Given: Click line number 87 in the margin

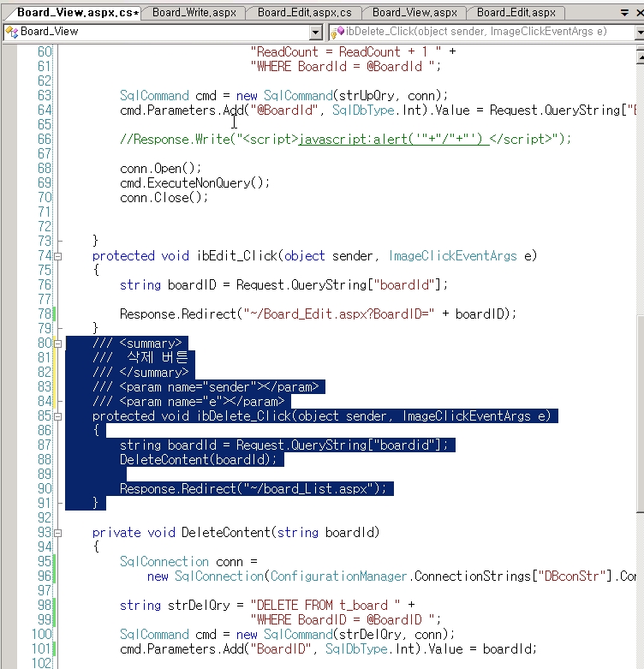Looking at the screenshot, I should 44,445.
